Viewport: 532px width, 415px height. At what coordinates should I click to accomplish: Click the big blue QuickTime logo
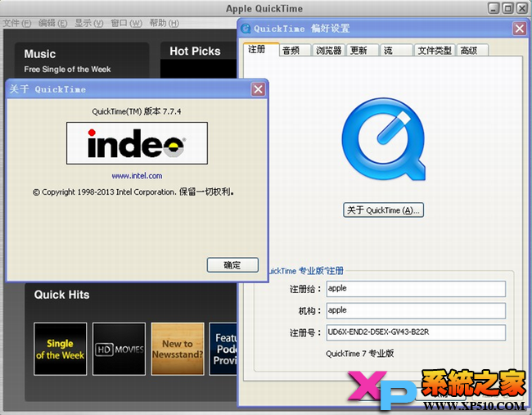(383, 139)
